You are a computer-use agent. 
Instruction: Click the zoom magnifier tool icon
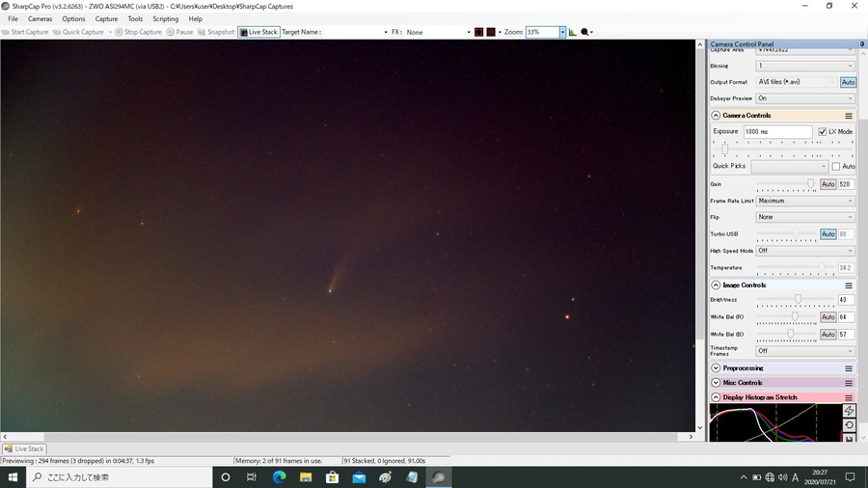[584, 32]
